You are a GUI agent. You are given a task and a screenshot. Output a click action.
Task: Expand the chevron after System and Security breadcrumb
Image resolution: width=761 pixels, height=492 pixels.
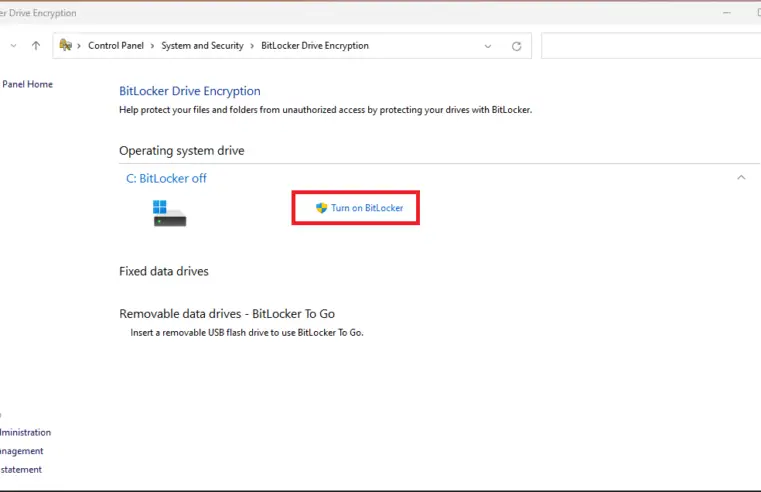[253, 46]
